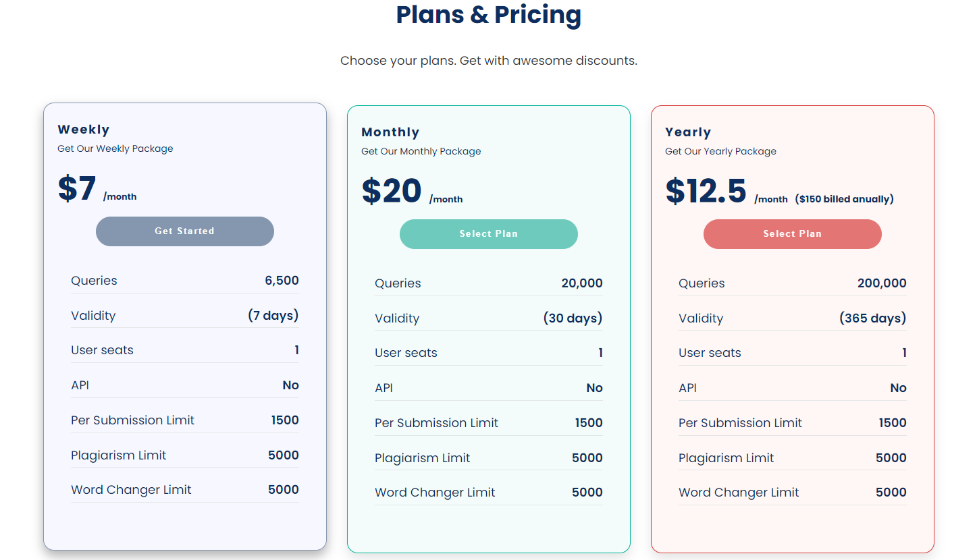
Task: Select the 6,500 queries value in Weekly
Action: (282, 281)
